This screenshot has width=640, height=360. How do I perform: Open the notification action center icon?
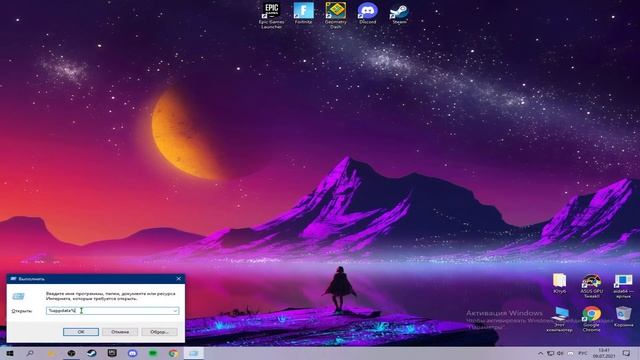[627, 353]
